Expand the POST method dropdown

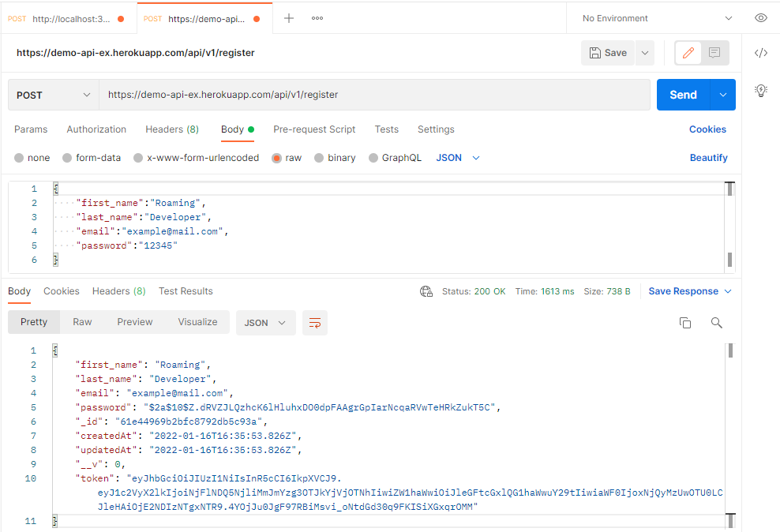tap(54, 95)
